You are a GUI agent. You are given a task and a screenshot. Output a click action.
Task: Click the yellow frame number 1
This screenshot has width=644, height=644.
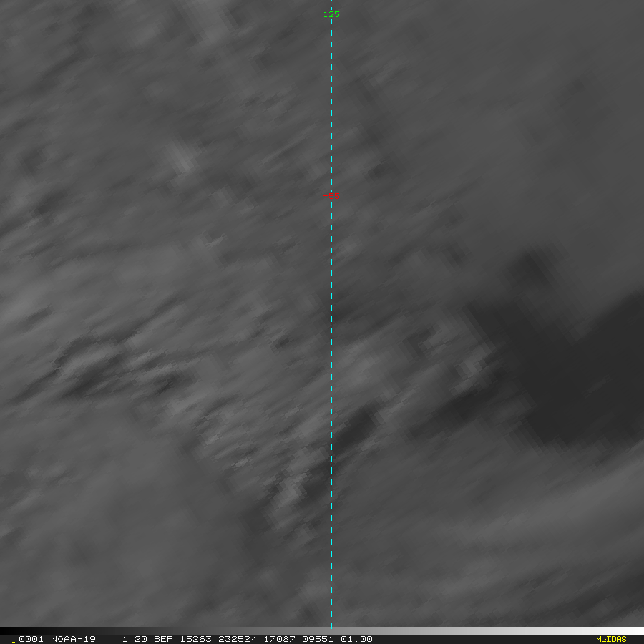pyautogui.click(x=14, y=640)
